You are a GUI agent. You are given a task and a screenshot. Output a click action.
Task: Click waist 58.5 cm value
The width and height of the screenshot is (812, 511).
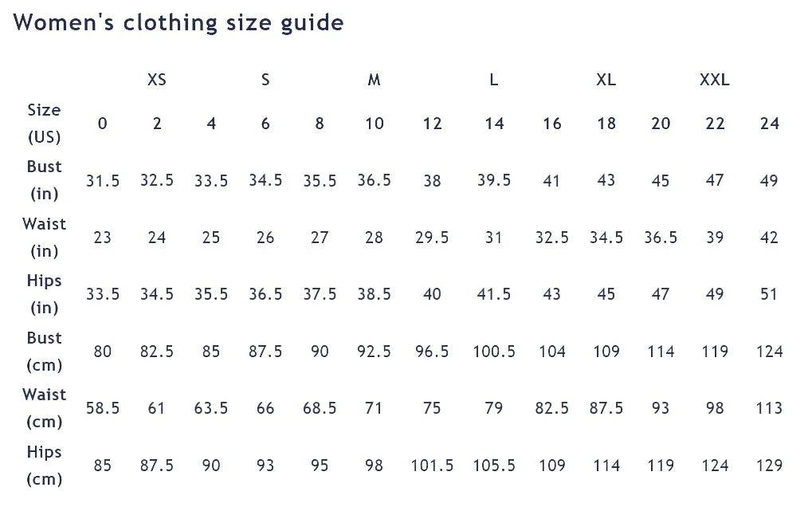[x=103, y=408]
